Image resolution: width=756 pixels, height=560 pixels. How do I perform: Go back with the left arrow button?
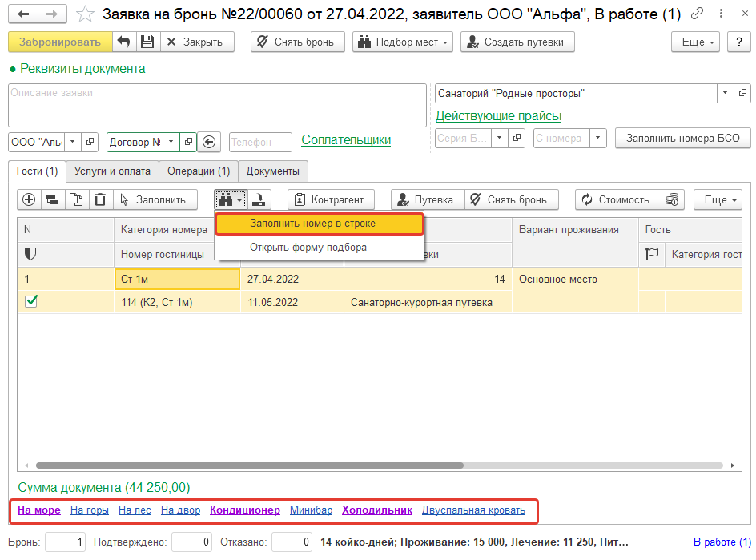[23, 14]
